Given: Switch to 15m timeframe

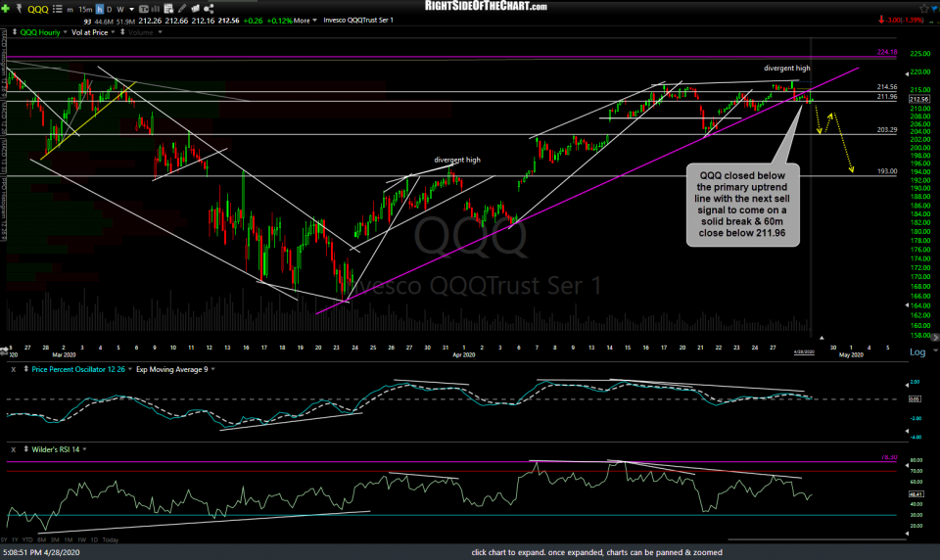Looking at the screenshot, I should coord(86,9).
